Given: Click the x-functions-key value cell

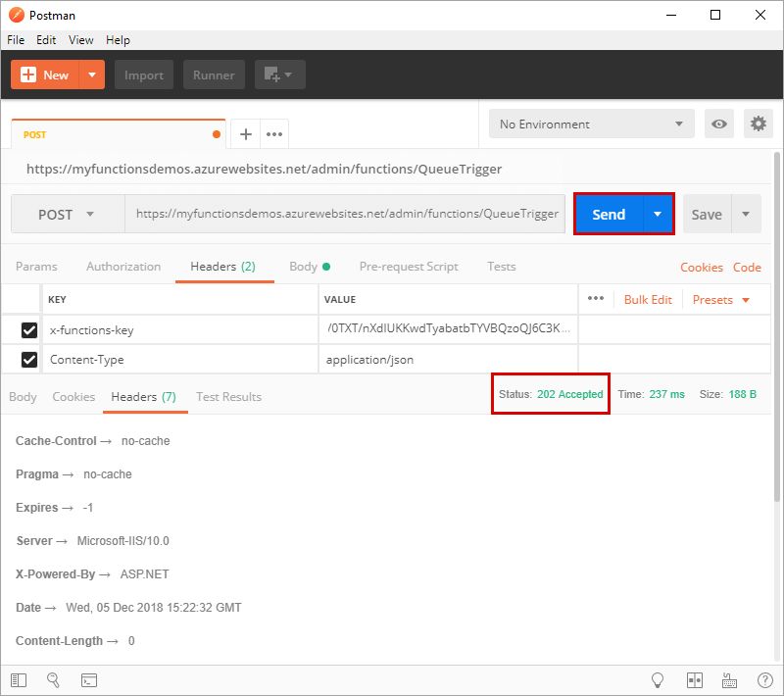Looking at the screenshot, I should 448,328.
